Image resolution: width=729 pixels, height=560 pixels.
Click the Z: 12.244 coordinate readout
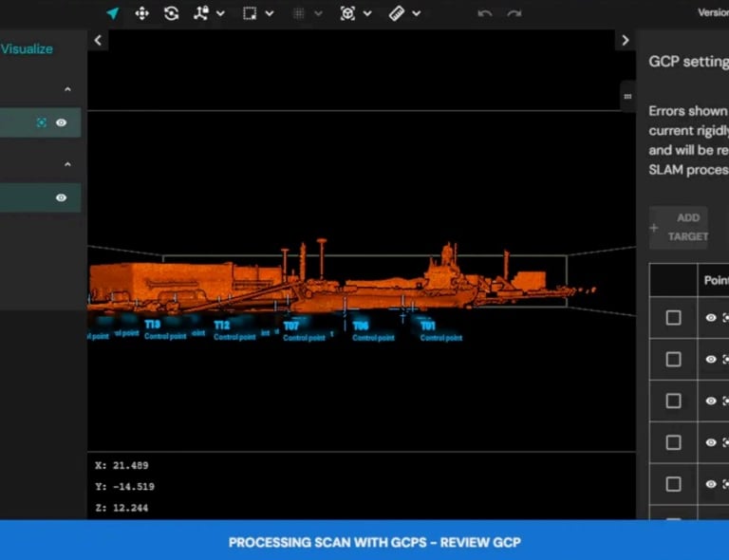[121, 508]
